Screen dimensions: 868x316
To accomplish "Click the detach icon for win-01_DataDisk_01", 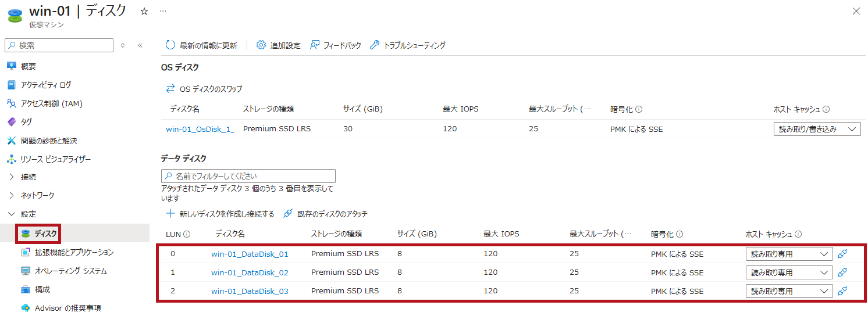I will (x=842, y=254).
